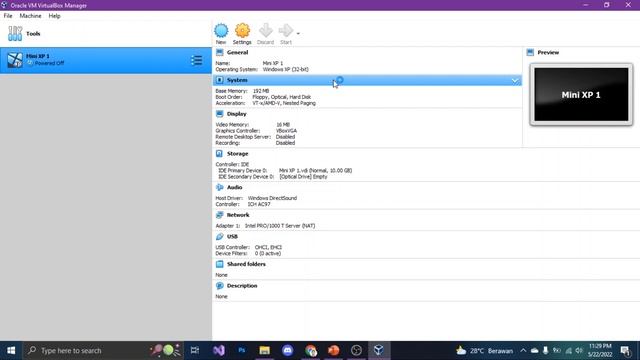
Task: Click the USB section icon
Action: 220,236
